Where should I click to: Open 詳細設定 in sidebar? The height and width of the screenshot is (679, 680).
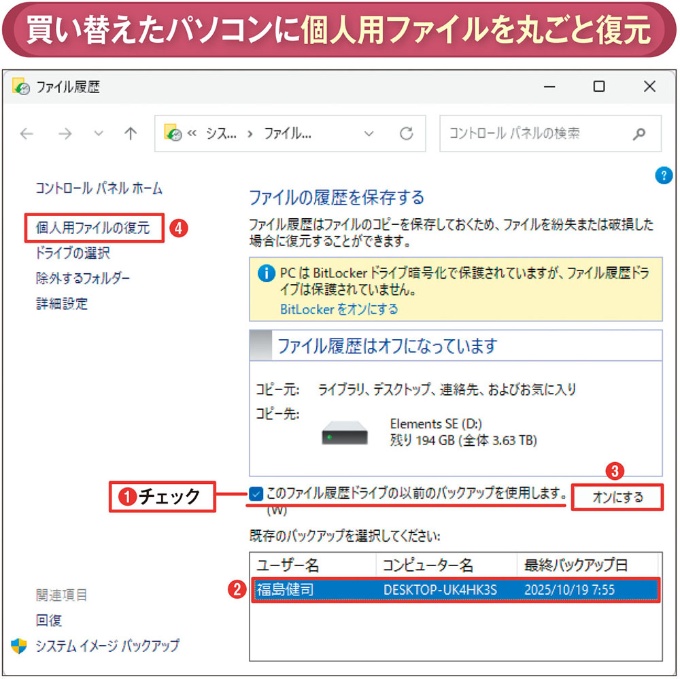(x=62, y=303)
